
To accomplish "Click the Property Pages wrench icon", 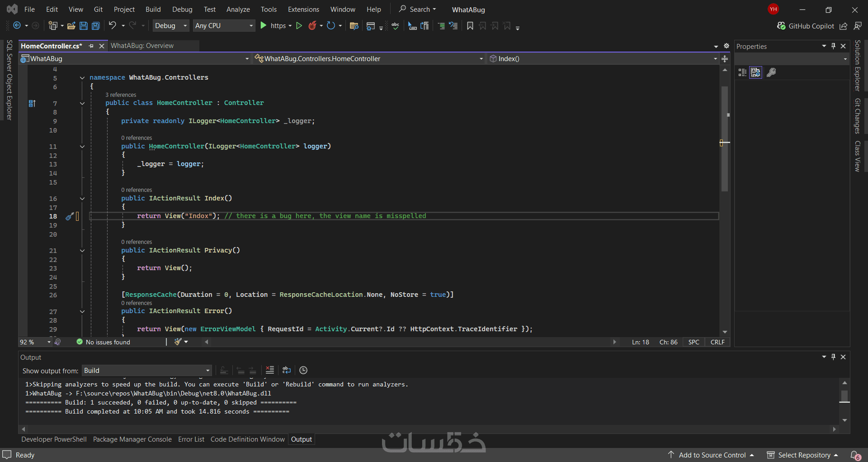I will 771,72.
